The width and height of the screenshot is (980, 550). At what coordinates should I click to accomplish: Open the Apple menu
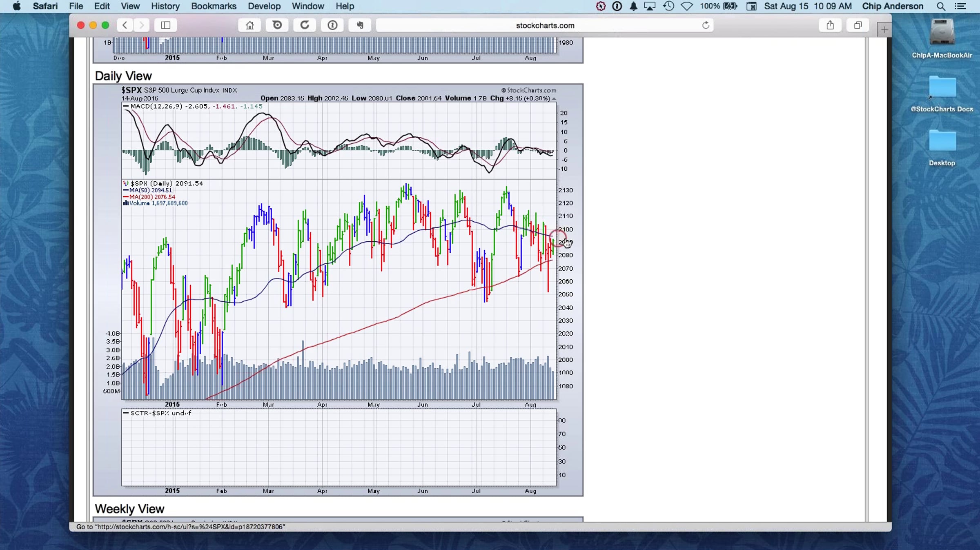point(17,6)
